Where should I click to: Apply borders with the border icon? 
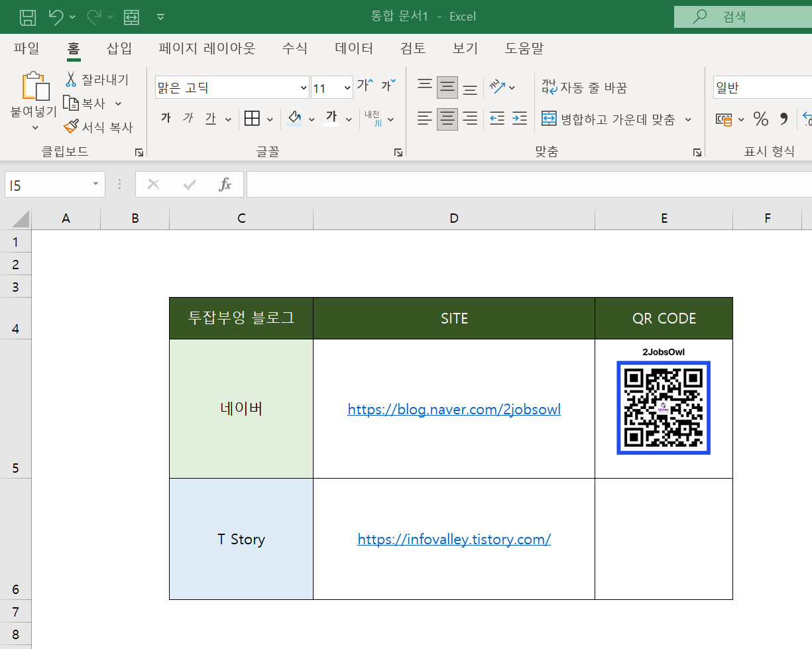click(x=252, y=119)
